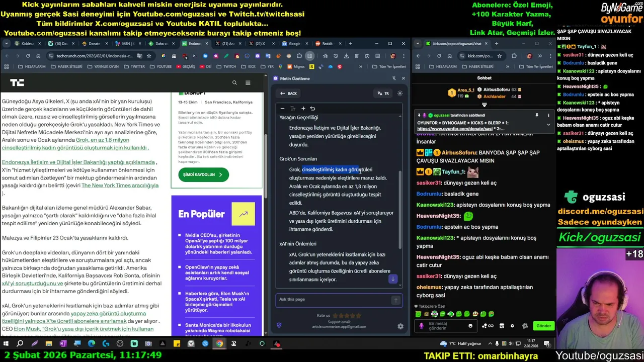Open the oyunfor.com donate link in pinned message
Image resolution: width=644 pixels, height=362 pixels.
454,129
